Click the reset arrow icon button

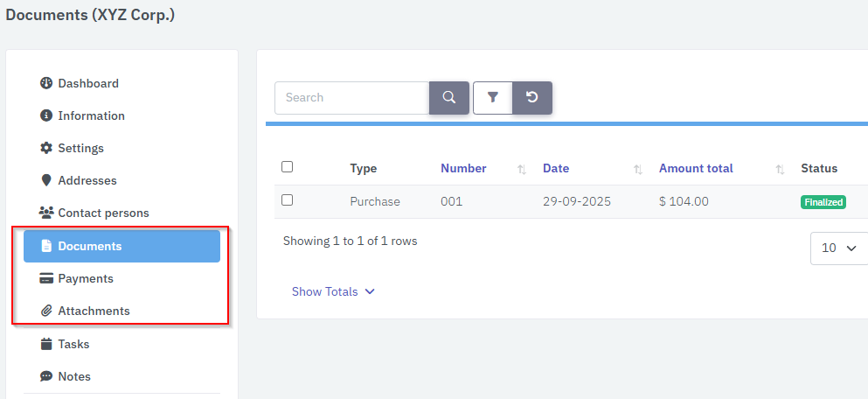(531, 98)
